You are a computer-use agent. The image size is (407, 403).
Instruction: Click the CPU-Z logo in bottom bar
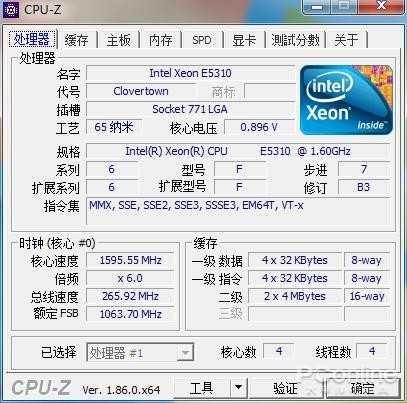[41, 388]
